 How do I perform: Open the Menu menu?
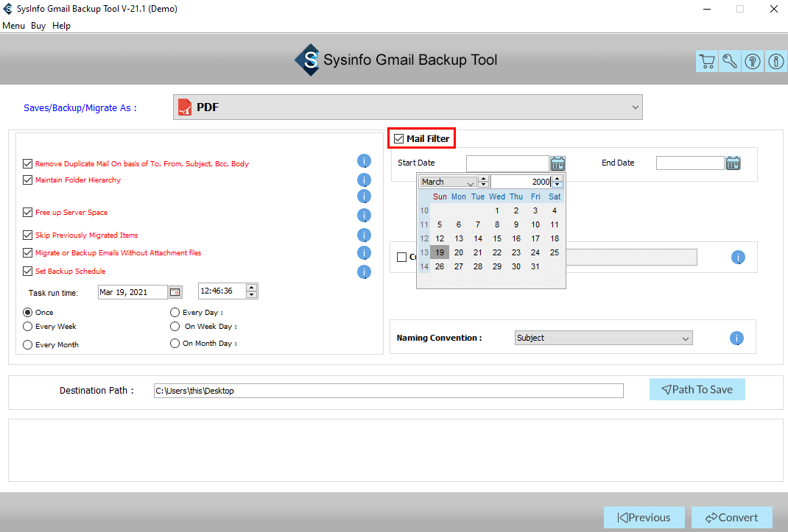[x=13, y=26]
